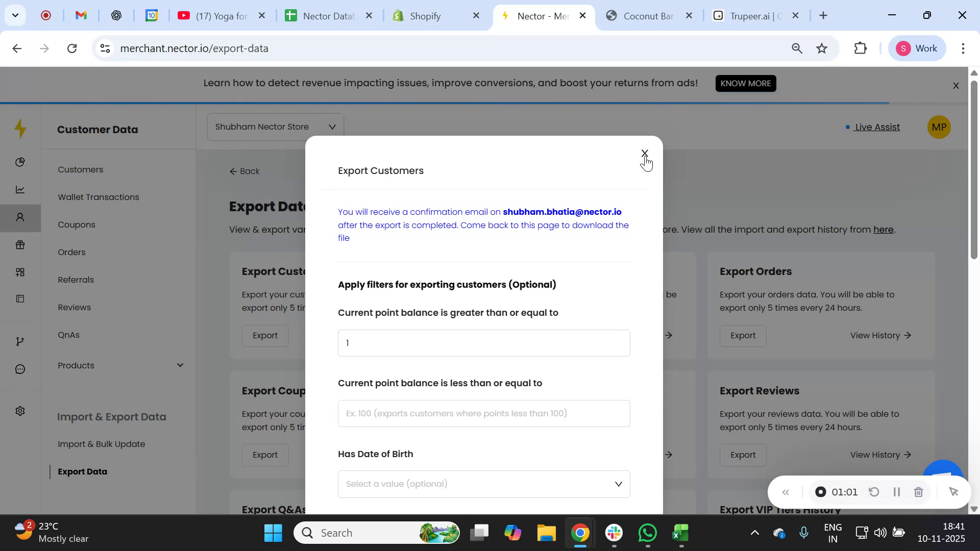
Task: Open the page layout panel icon
Action: click(x=20, y=298)
